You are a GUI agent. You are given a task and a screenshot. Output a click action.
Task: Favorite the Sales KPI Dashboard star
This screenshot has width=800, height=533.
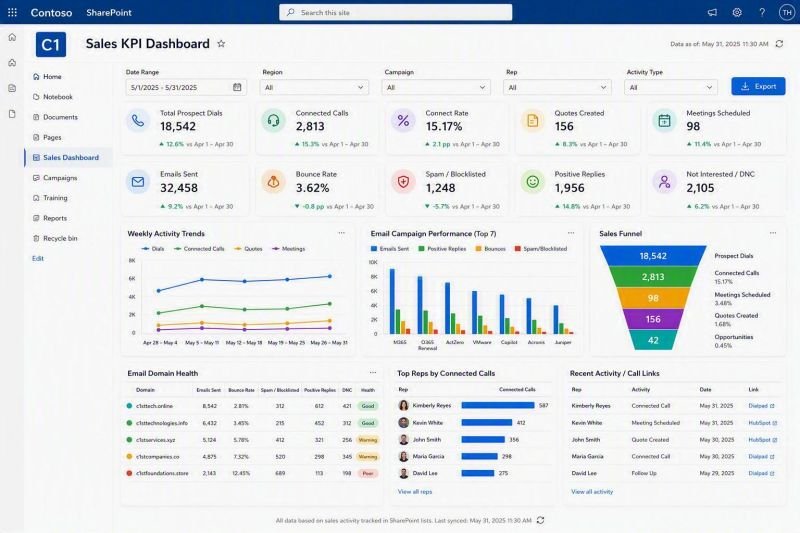221,43
